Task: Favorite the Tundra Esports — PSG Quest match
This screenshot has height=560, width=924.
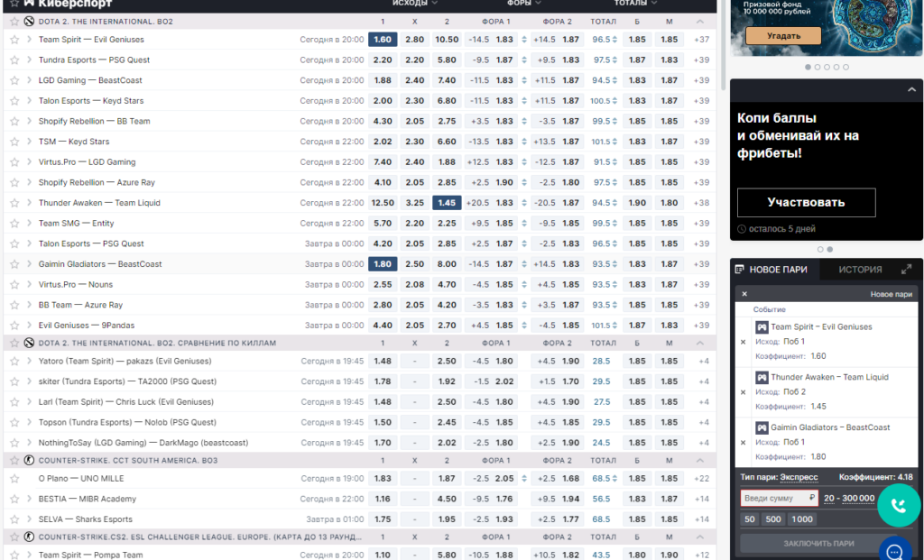Action: [x=14, y=60]
